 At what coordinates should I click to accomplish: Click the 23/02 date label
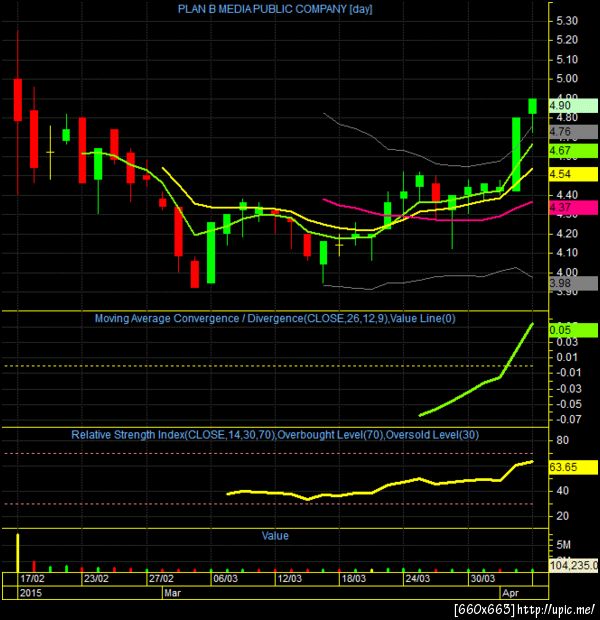[96, 579]
